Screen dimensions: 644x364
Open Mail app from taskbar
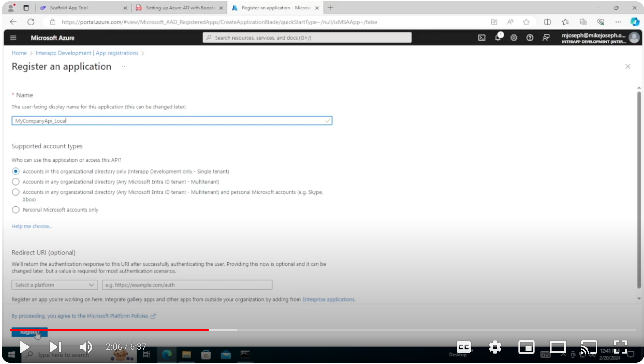[x=226, y=355]
